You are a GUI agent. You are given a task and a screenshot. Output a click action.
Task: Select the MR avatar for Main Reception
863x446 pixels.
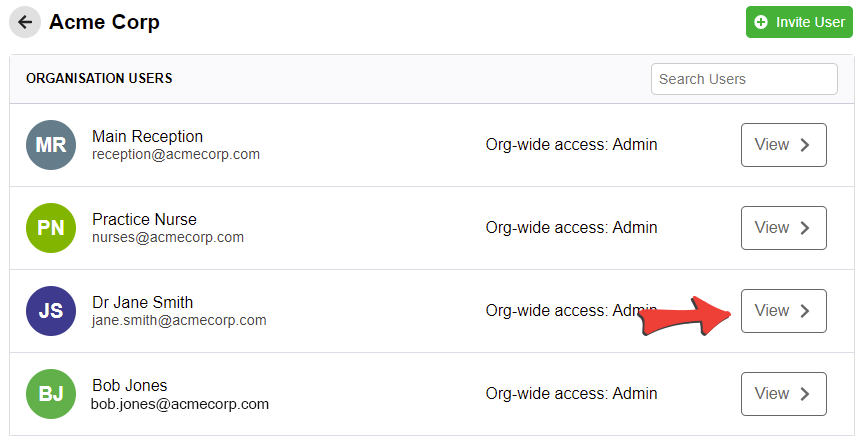(x=51, y=145)
